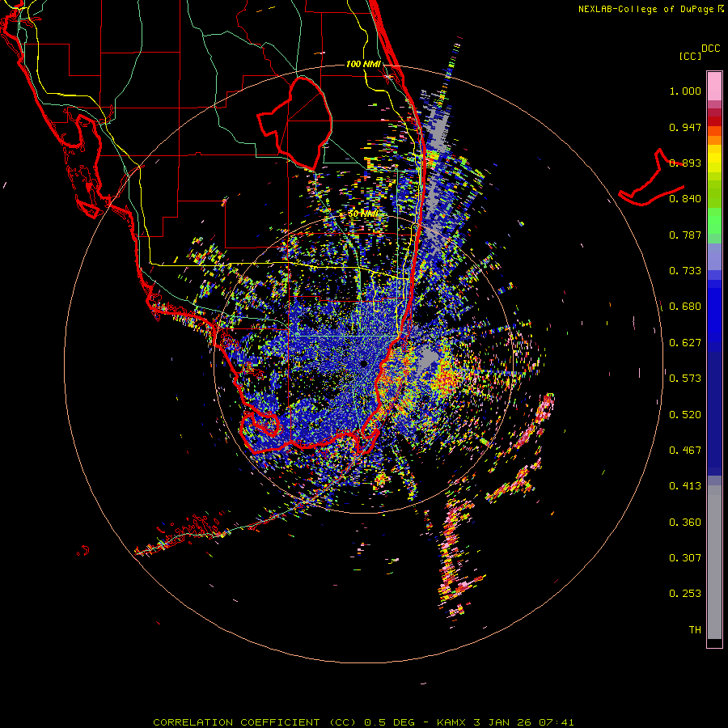Viewport: 728px width, 728px height.
Task: Pick the pink swatch atop the color bar
Action: click(x=714, y=86)
